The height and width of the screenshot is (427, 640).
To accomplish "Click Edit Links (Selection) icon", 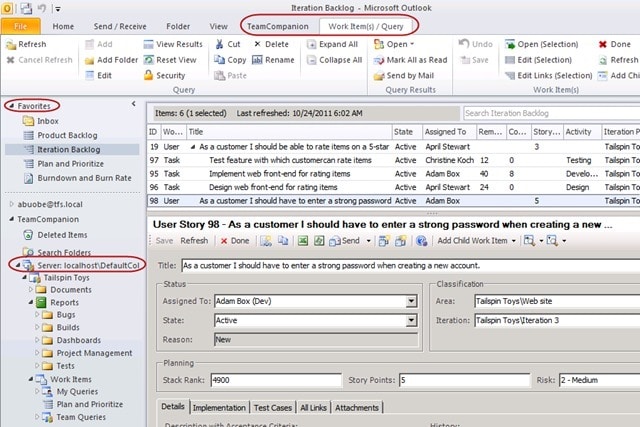I will (510, 76).
